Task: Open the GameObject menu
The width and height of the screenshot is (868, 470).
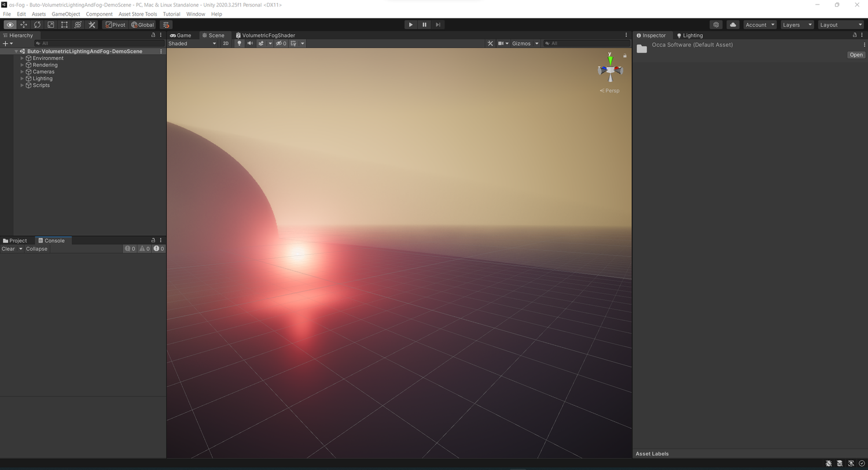Action: click(65, 14)
